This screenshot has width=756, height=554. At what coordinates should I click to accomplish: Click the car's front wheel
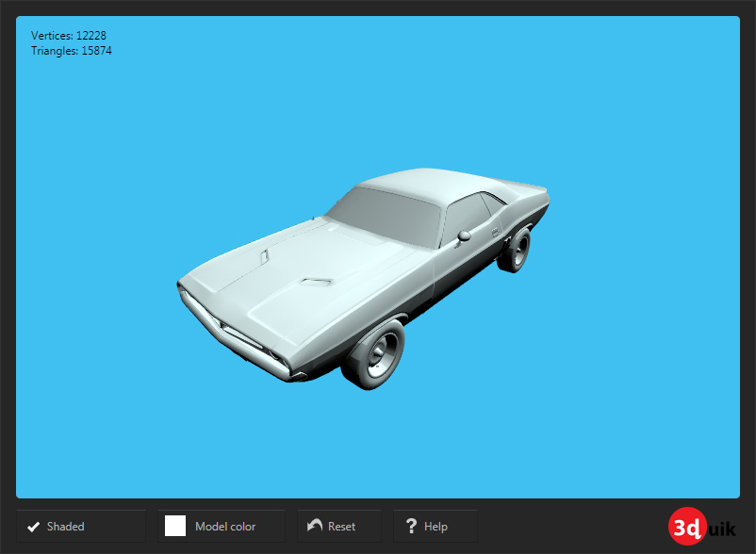(x=380, y=355)
